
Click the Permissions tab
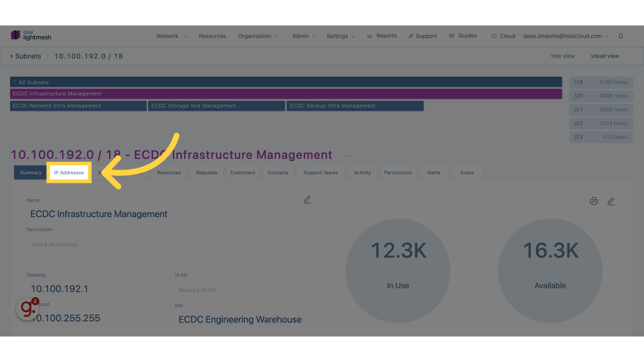(x=397, y=172)
